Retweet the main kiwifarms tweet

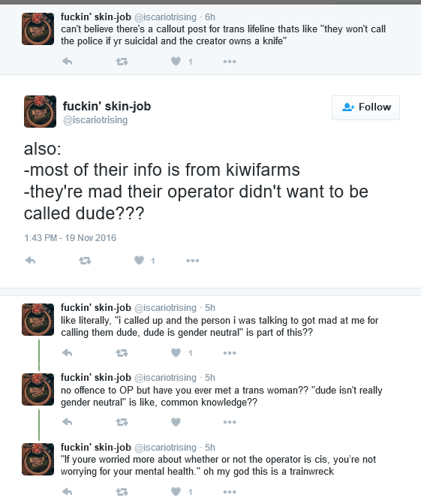tap(85, 261)
